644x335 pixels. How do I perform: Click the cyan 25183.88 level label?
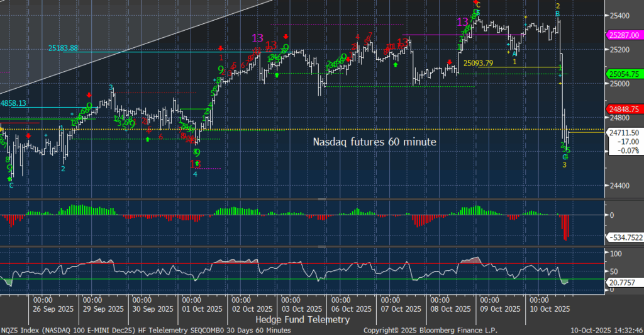63,48
